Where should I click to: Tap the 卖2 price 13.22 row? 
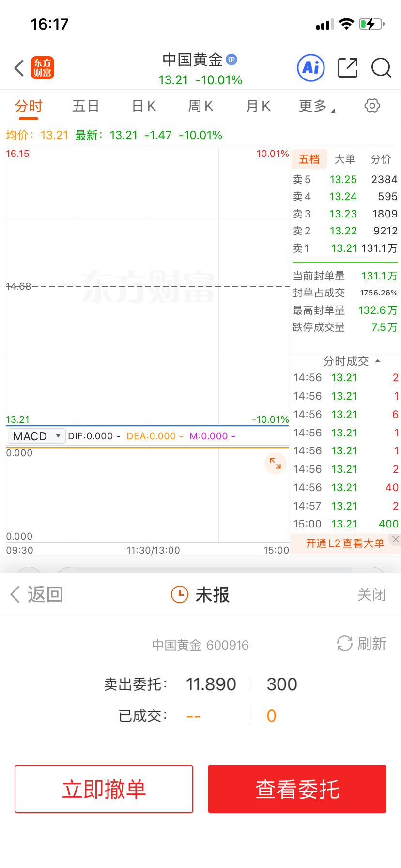point(345,231)
